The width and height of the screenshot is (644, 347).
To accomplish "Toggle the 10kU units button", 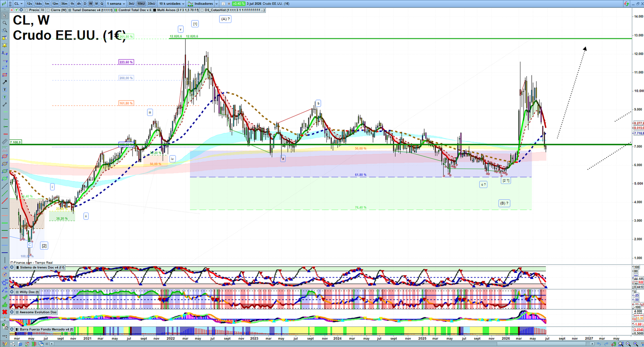I will (141, 4).
